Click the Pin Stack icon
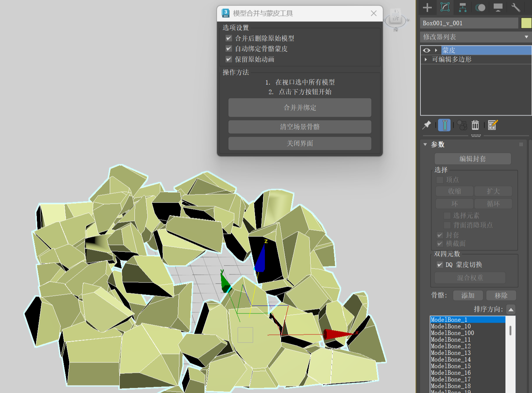Screen dimensions: 532x393 (x=427, y=125)
